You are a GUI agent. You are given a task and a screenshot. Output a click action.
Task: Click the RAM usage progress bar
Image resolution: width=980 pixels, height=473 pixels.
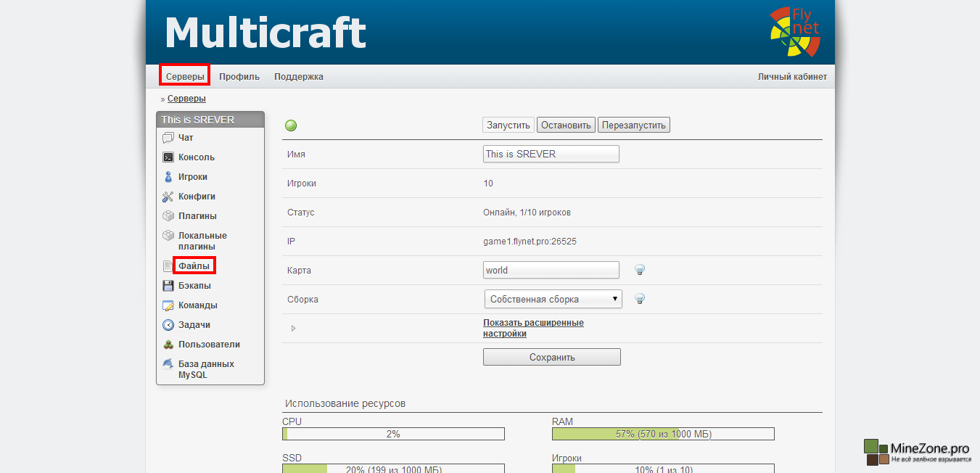point(663,434)
